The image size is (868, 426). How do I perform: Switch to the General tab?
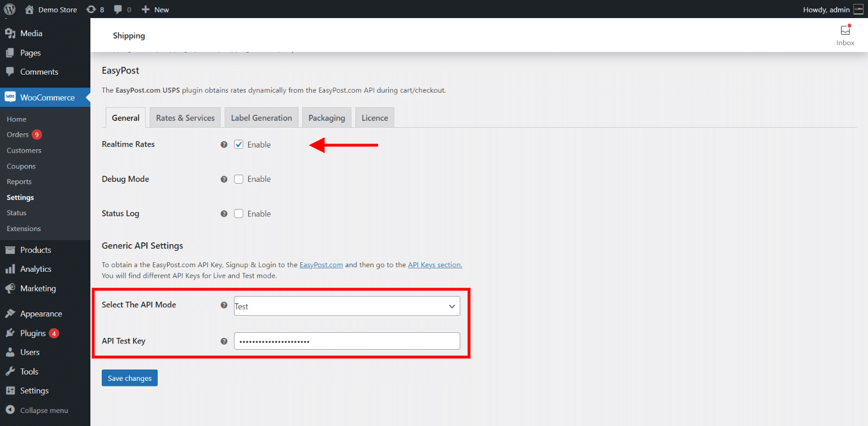[125, 118]
